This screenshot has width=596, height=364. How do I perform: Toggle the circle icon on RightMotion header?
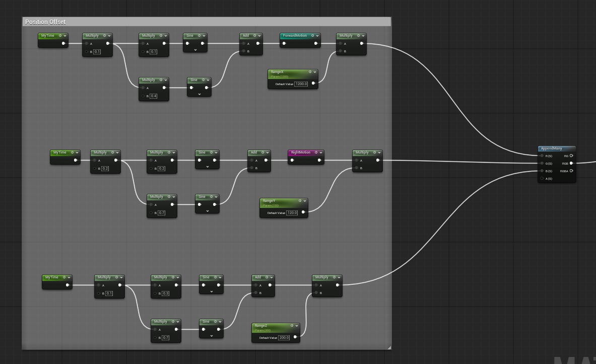316,153
